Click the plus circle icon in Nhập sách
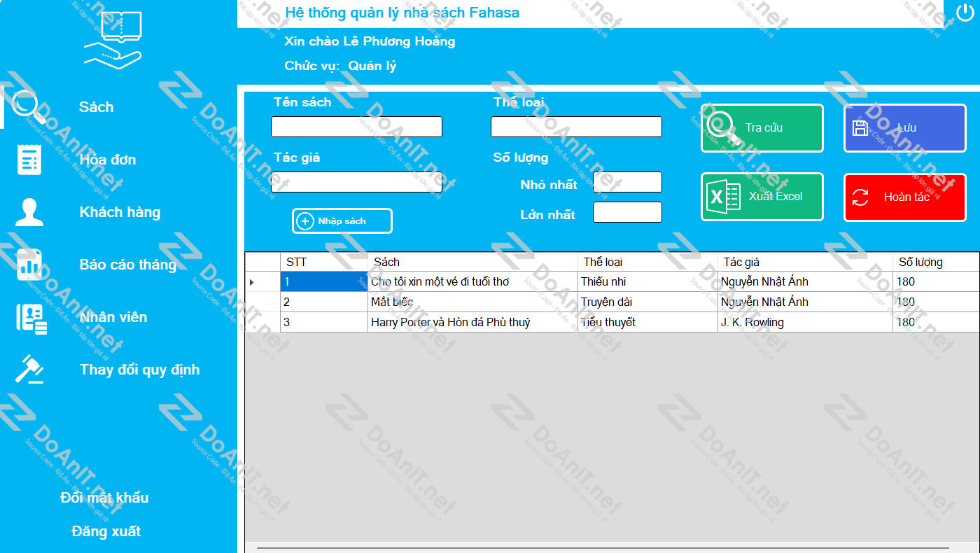Image resolution: width=980 pixels, height=553 pixels. pos(305,221)
